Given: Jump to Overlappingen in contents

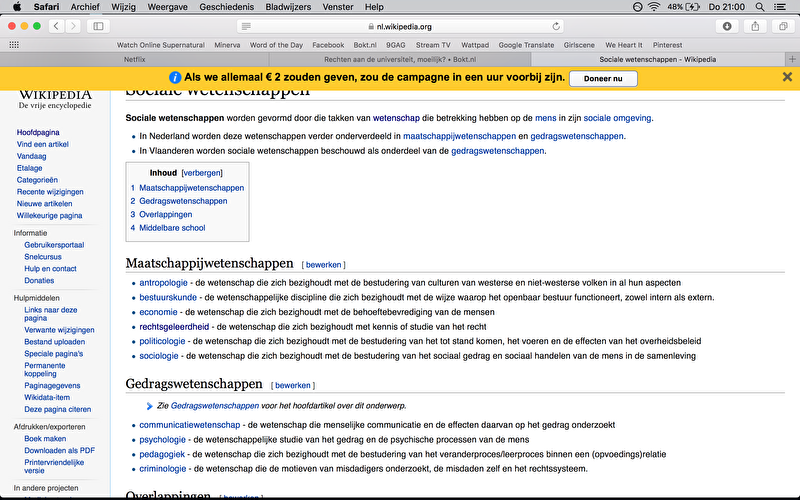Looking at the screenshot, I should click(x=166, y=214).
